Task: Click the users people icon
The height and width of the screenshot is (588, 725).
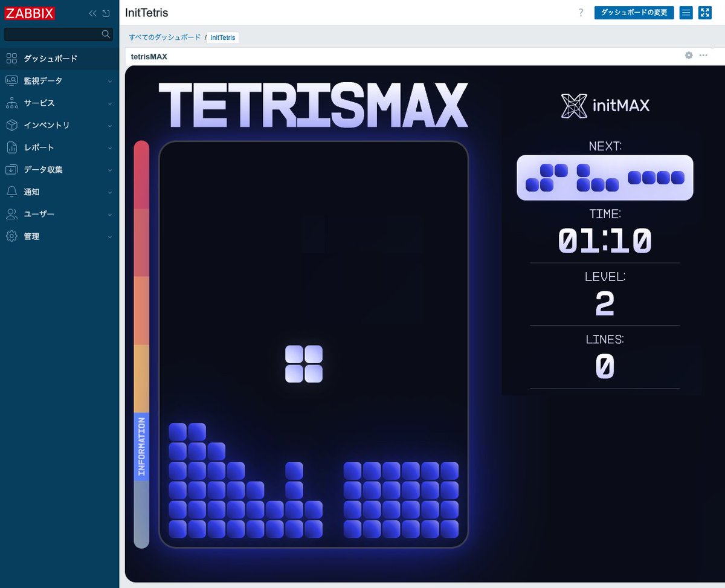Action: pos(11,215)
